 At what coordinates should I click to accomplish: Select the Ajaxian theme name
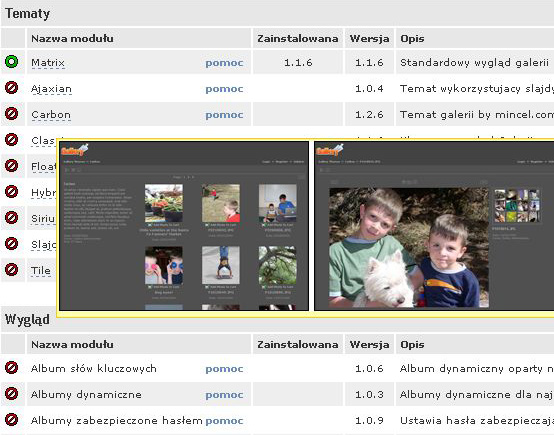51,89
